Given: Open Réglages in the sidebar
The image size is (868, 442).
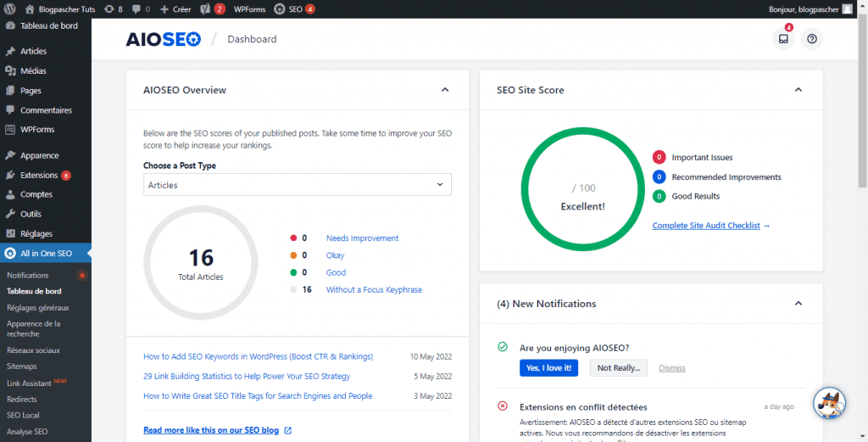Looking at the screenshot, I should point(46,234).
